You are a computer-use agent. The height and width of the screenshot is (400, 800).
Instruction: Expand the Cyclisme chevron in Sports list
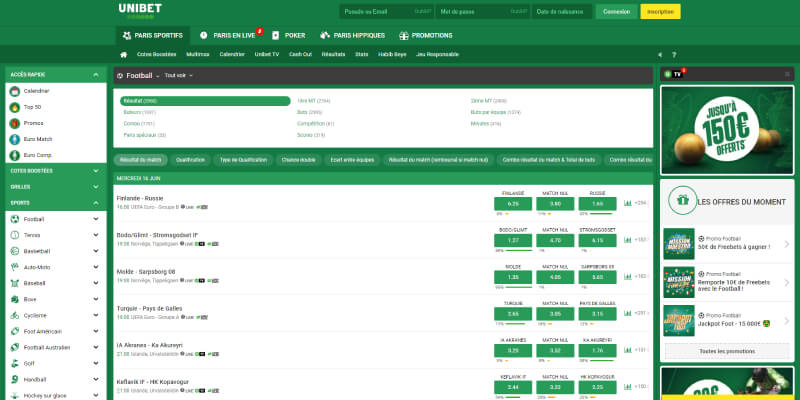pos(96,315)
